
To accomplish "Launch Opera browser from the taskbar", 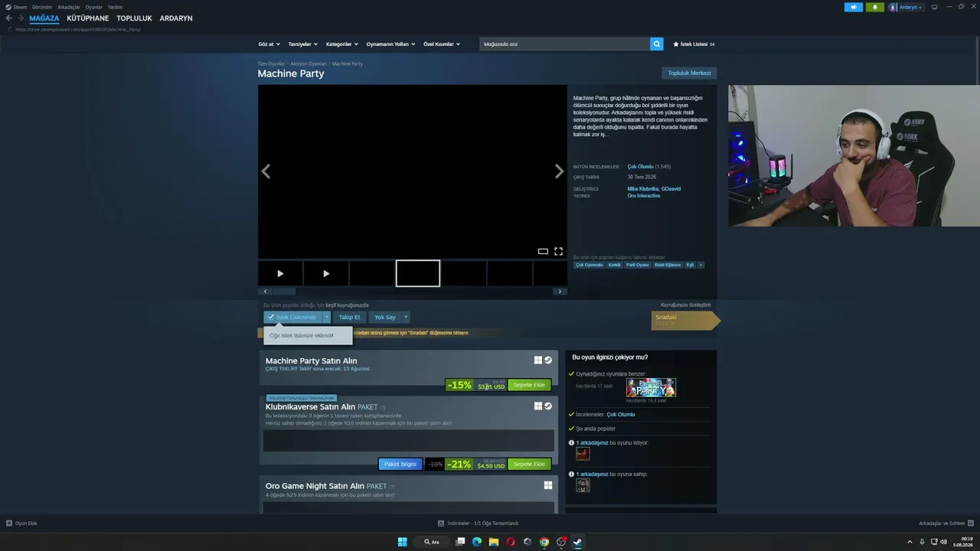I will (x=511, y=542).
